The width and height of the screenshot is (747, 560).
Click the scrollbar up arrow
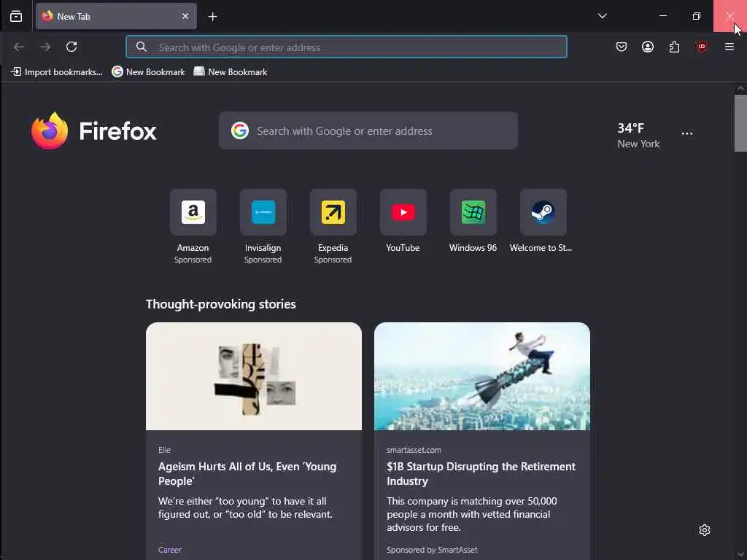point(740,88)
